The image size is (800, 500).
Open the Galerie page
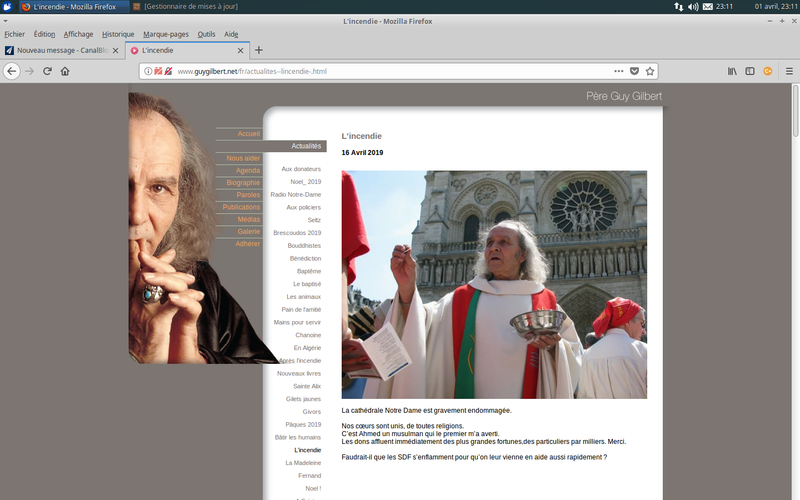click(x=249, y=232)
